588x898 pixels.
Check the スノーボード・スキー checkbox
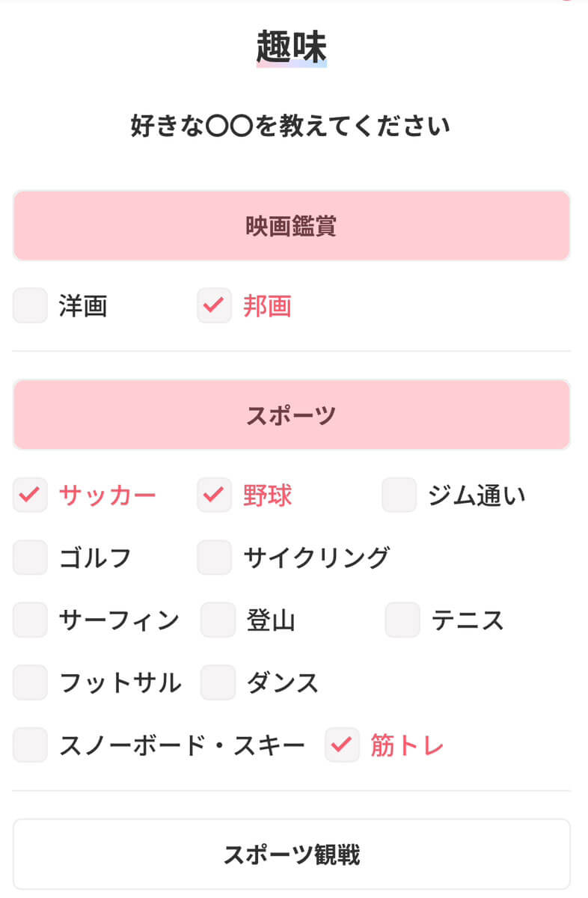30,745
